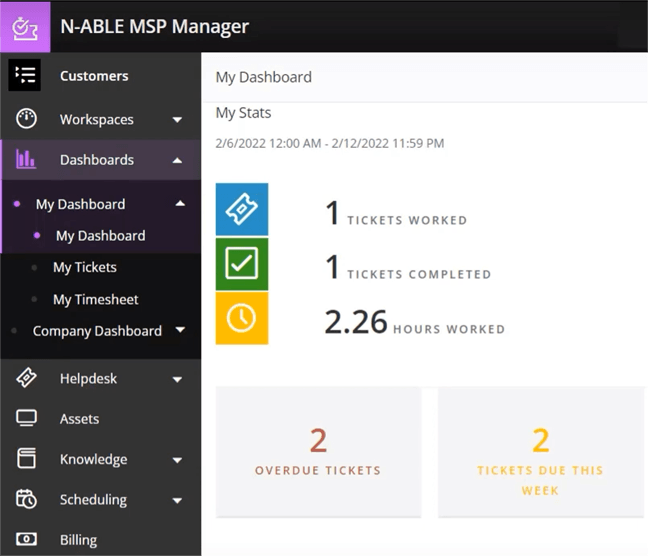
Task: Click the blue Tickets Worked tile icon
Action: (x=242, y=209)
